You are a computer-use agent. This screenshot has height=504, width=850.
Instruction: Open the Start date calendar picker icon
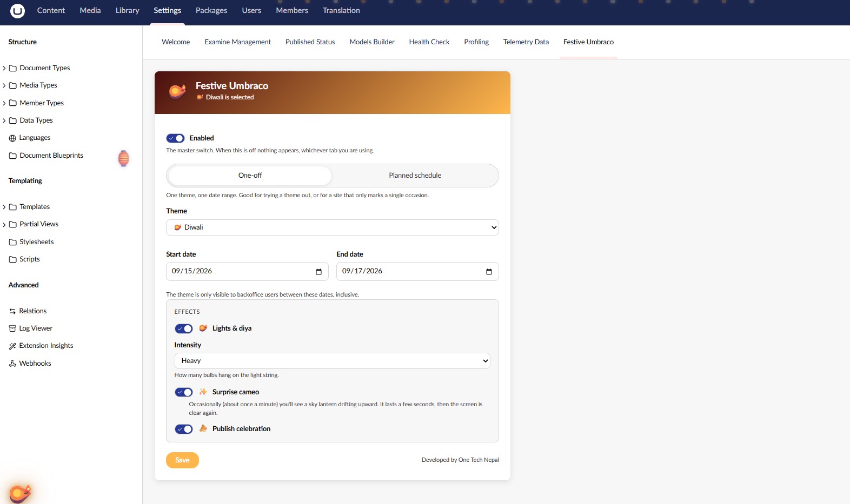pyautogui.click(x=318, y=272)
